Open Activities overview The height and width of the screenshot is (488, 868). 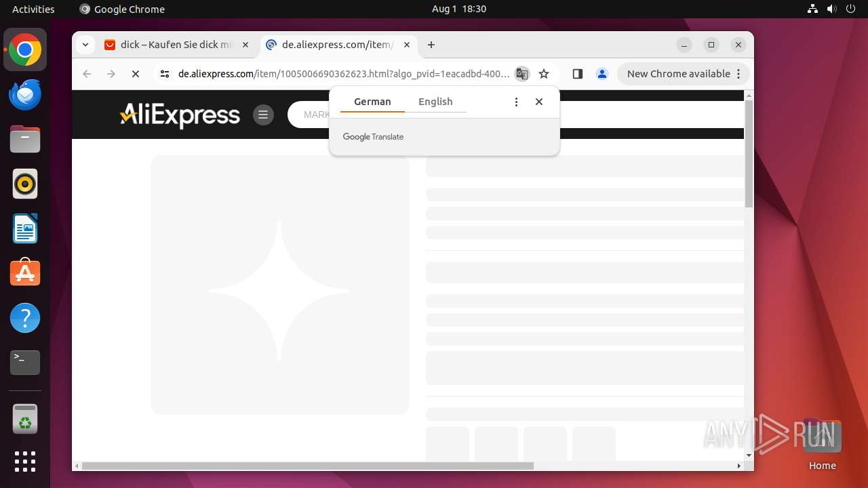[33, 9]
